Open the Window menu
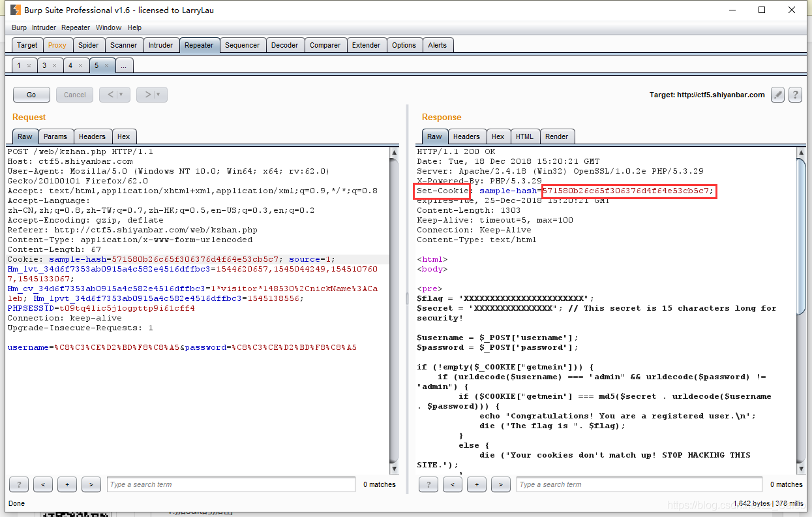Viewport: 812px width, 517px height. (x=108, y=27)
